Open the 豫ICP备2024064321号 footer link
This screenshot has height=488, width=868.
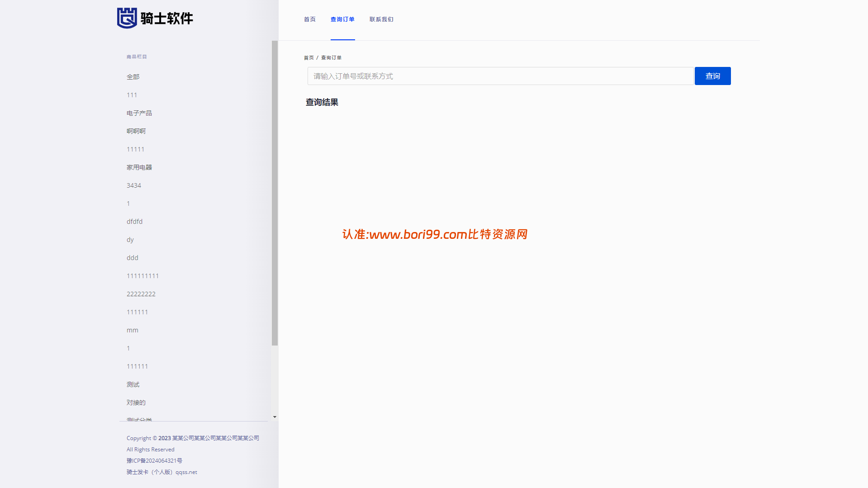[x=154, y=460]
